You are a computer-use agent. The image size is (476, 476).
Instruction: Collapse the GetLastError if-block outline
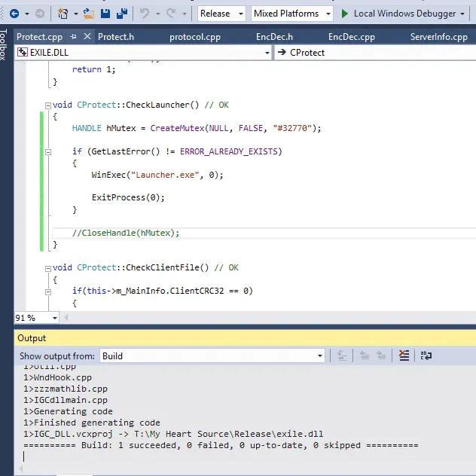48,152
